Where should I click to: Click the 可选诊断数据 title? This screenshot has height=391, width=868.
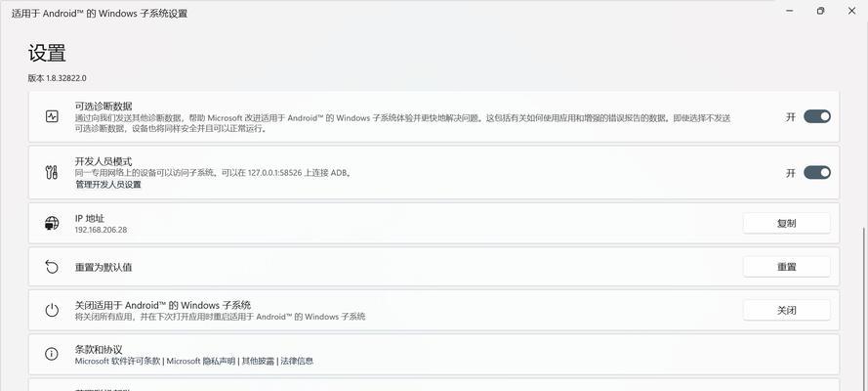pos(103,106)
